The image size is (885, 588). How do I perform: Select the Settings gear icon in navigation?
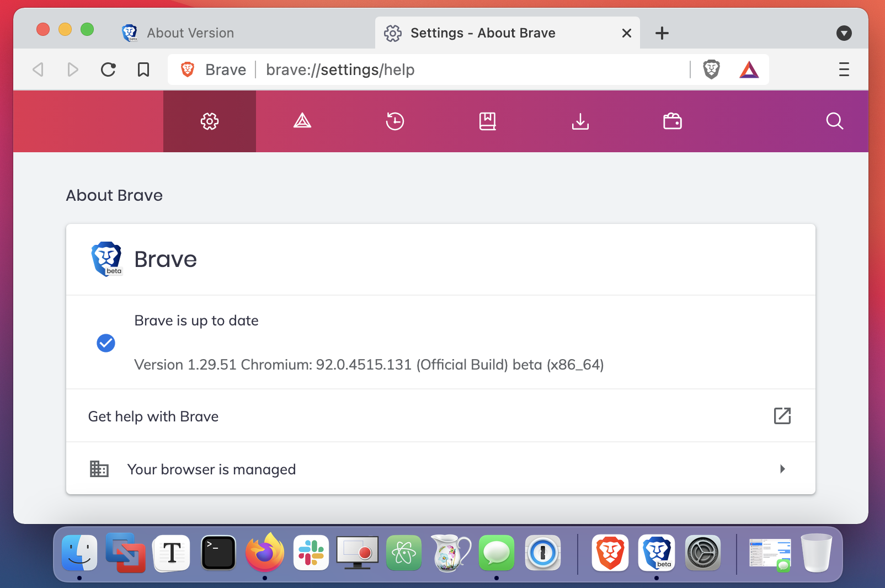[x=209, y=121]
